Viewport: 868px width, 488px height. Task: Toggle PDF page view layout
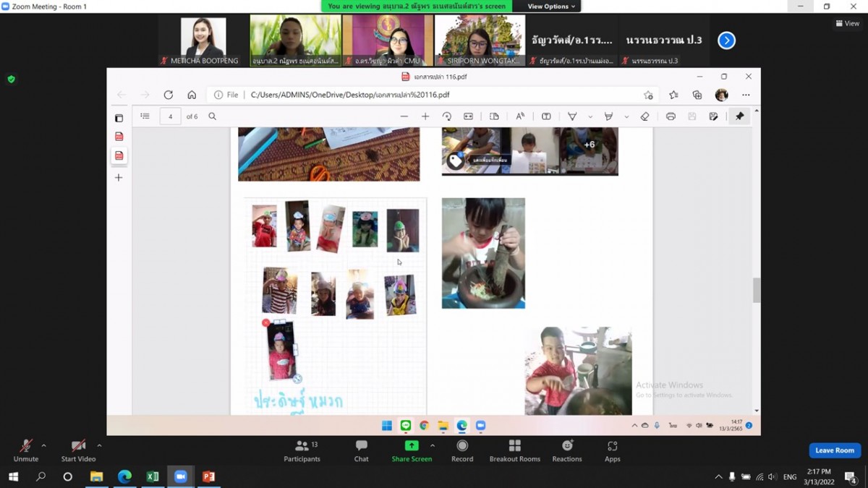click(x=495, y=116)
